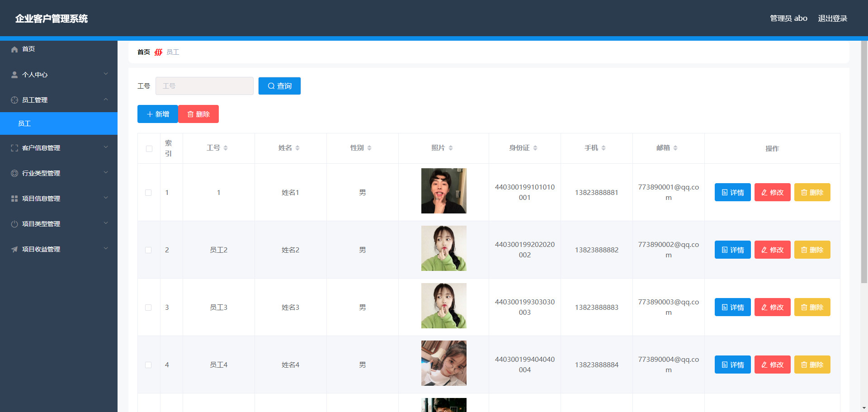Click the grid icon beside 项目信息管理

(x=14, y=199)
